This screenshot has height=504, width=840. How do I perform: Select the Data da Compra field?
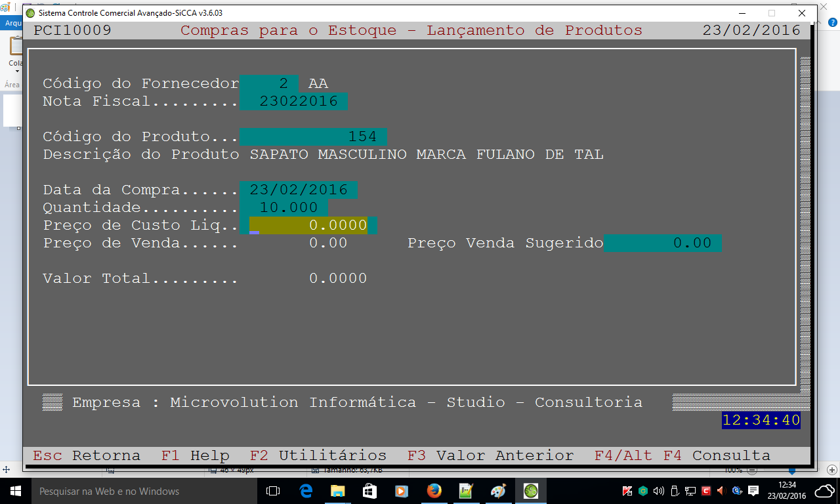(299, 190)
